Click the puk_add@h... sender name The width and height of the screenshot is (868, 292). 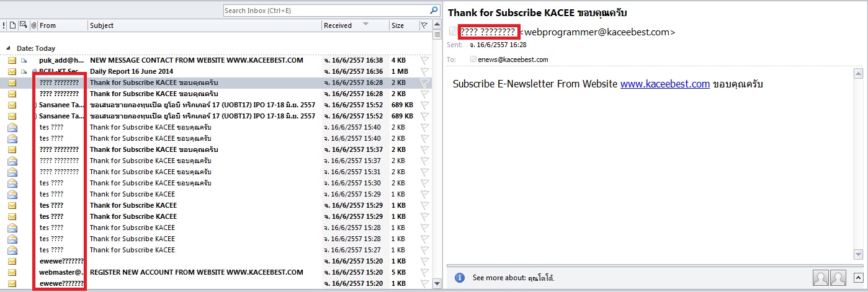[61, 60]
